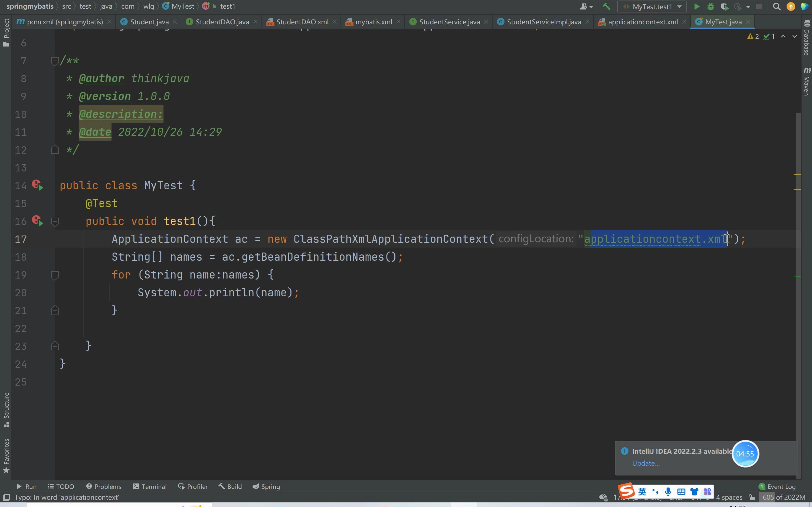Open the 4 spaces indent setting

[x=729, y=498]
